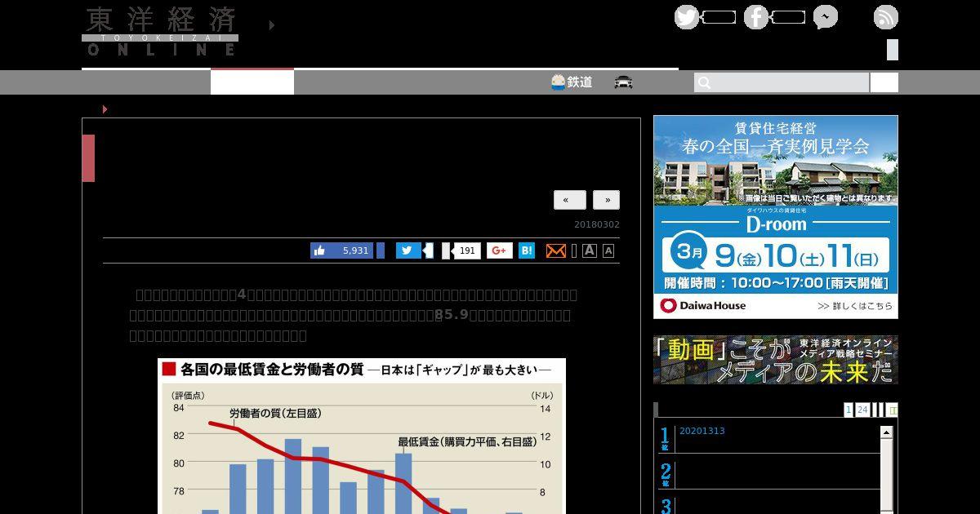Open the 鉄道 railway section link
This screenshot has width=980, height=514.
[572, 82]
